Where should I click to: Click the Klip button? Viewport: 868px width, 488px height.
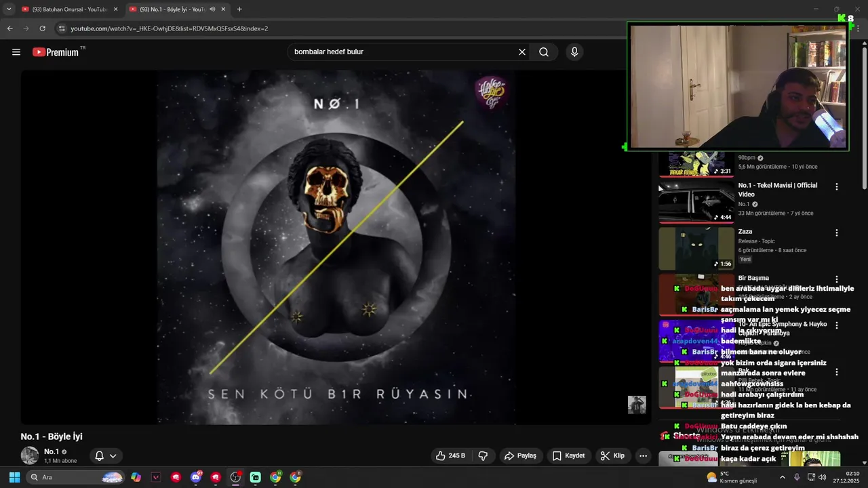612,455
